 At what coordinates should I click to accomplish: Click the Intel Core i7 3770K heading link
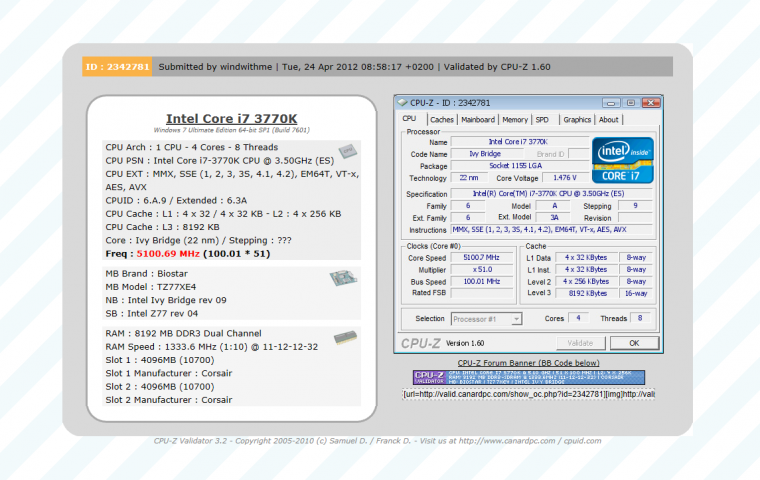coord(231,118)
